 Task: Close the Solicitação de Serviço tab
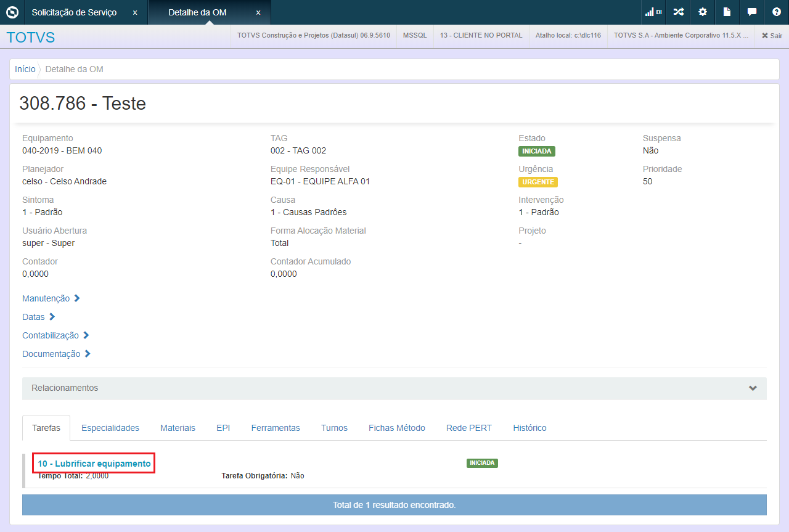[x=135, y=12]
